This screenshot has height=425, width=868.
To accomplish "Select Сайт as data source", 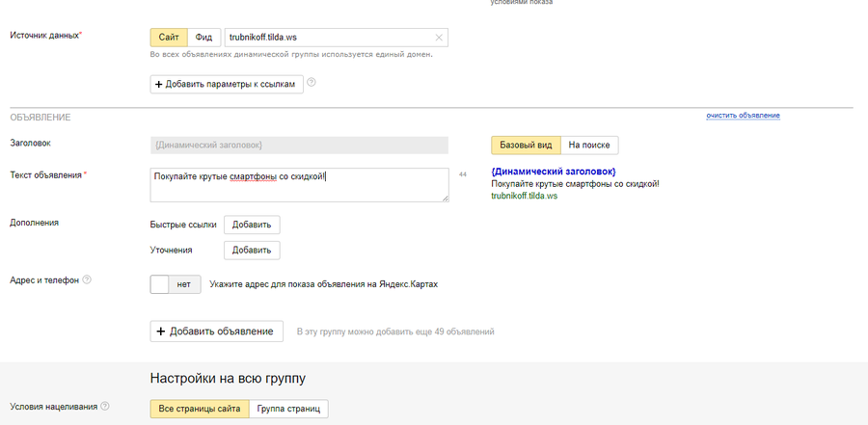I will point(169,38).
